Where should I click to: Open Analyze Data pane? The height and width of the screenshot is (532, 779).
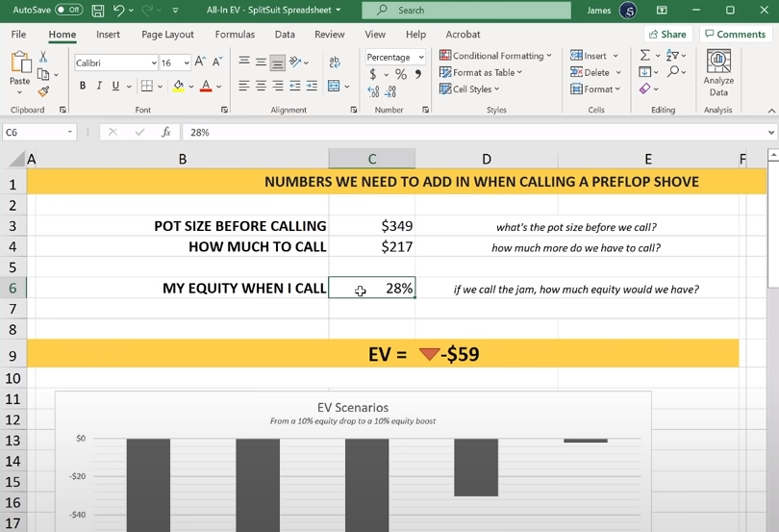[718, 73]
